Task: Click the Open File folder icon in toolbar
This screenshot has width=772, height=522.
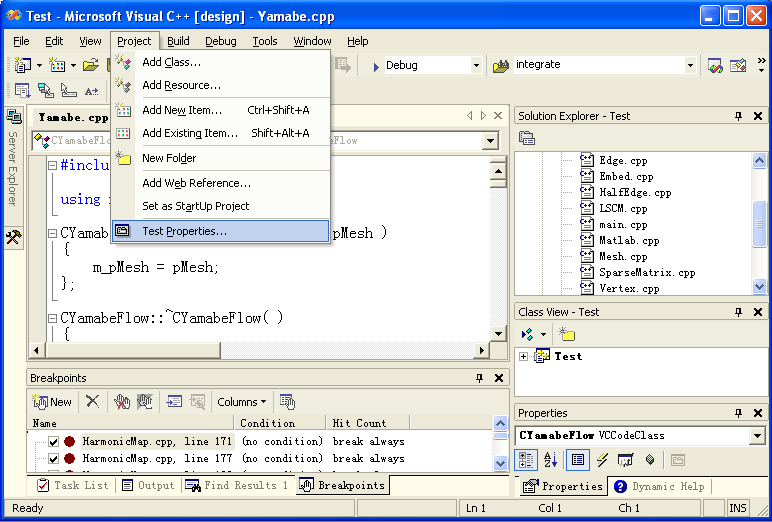Action: pyautogui.click(x=91, y=65)
